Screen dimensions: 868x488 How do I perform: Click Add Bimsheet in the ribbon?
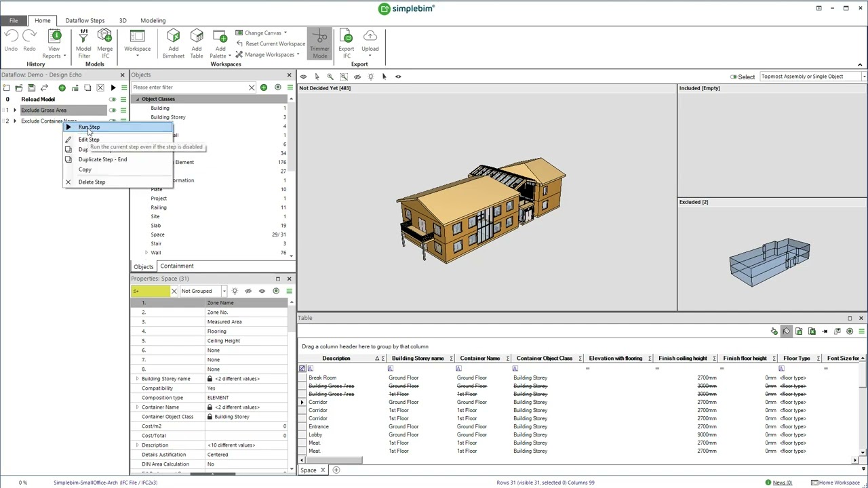173,44
